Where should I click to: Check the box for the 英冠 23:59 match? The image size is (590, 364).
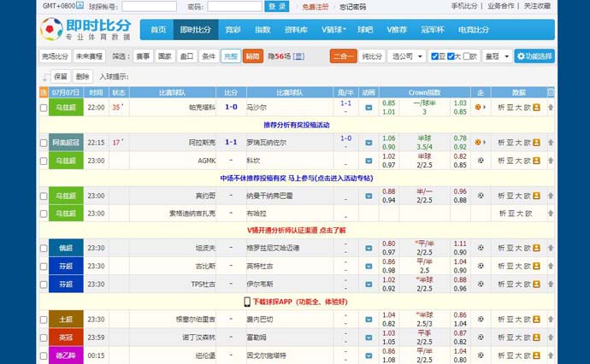pyautogui.click(x=44, y=338)
